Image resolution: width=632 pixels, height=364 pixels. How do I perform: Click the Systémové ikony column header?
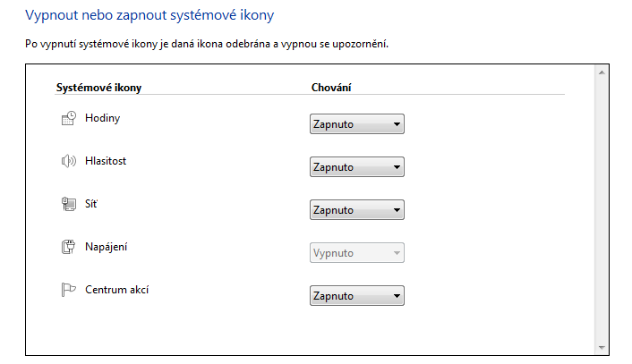click(x=98, y=87)
